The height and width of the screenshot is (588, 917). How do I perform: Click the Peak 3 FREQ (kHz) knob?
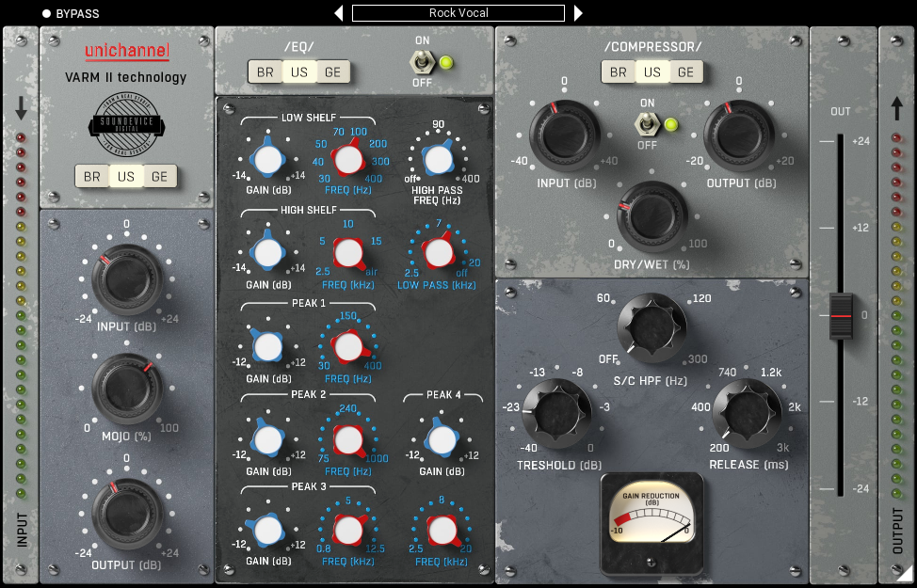348,531
